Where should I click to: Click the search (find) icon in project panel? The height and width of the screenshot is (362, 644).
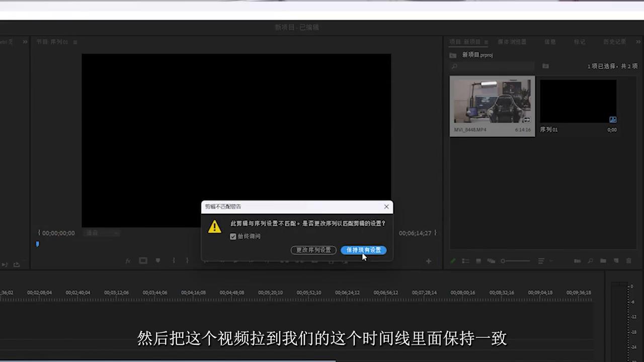(x=590, y=261)
